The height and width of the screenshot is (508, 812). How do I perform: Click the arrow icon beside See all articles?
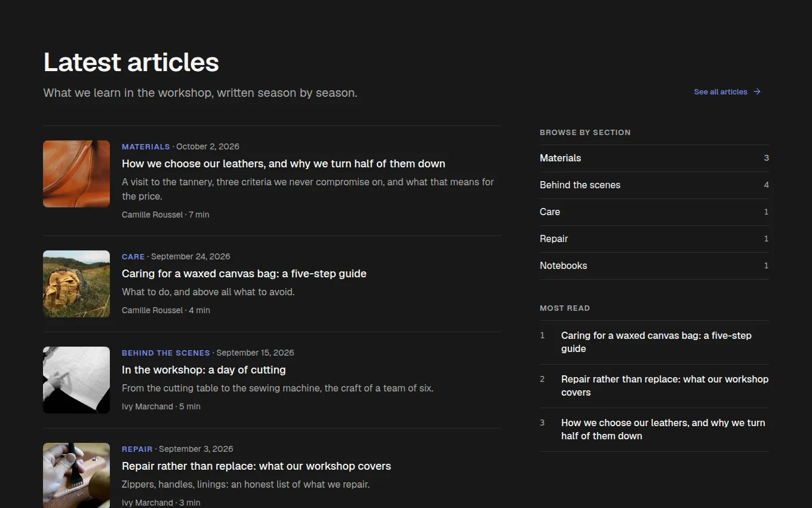click(757, 92)
